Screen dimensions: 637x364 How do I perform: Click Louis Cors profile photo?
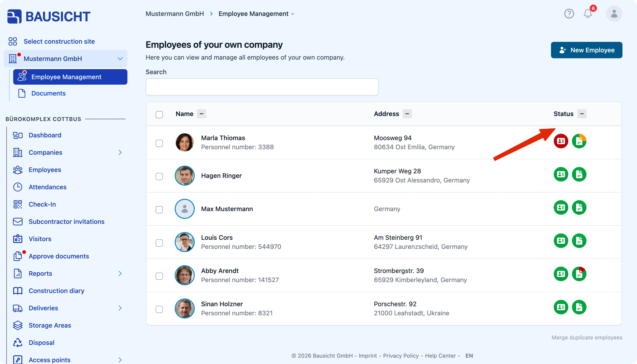pyautogui.click(x=185, y=242)
